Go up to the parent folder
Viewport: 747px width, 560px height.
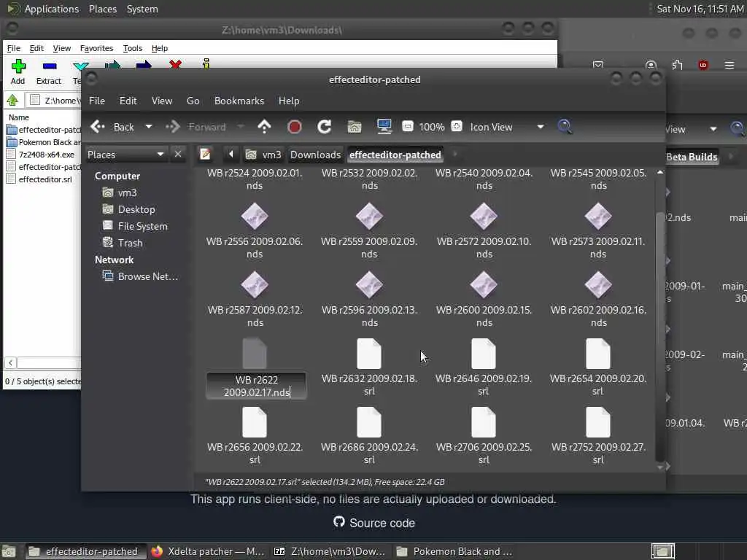click(x=264, y=127)
